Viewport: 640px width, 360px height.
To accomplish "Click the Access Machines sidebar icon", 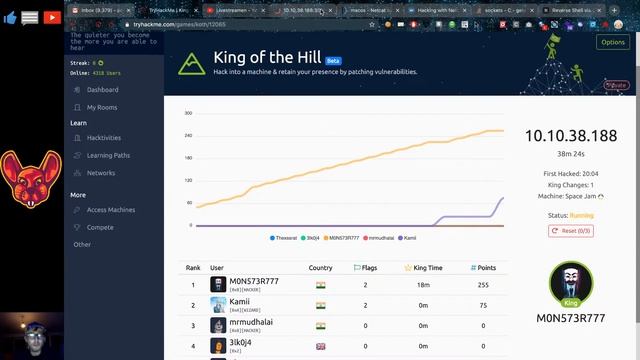I will (x=77, y=210).
